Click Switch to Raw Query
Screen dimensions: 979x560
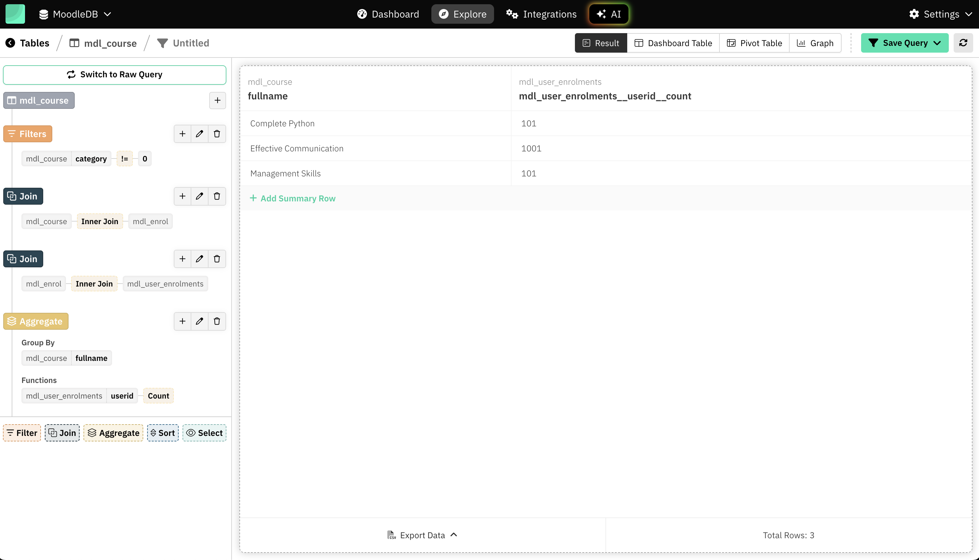(115, 75)
